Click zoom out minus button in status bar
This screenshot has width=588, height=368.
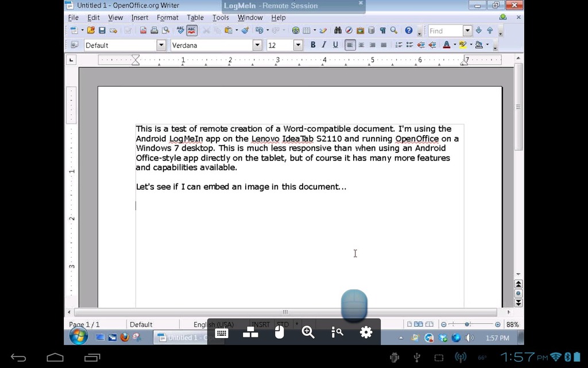tap(444, 324)
